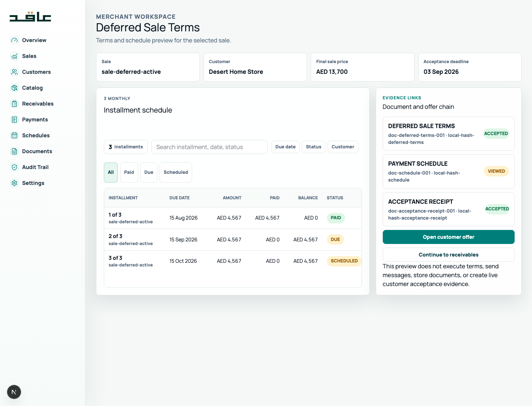Click the 15 Oct 2026 due date
The height and width of the screenshot is (406, 532).
click(183, 261)
